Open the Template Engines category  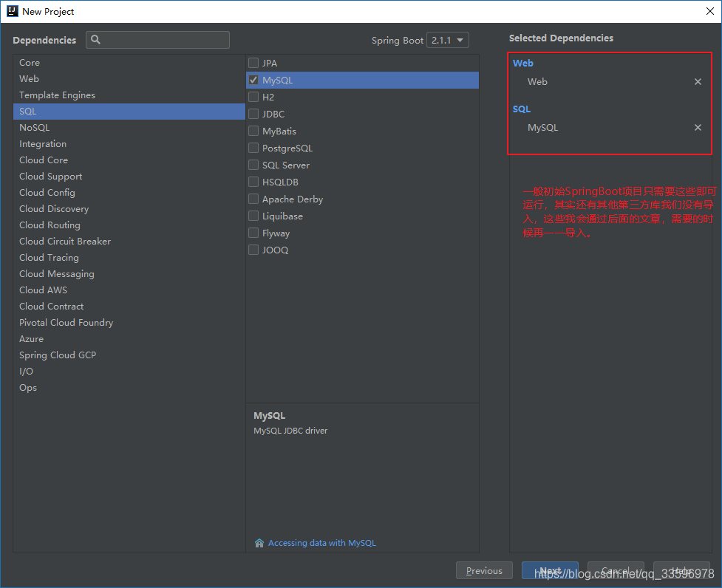129,95
